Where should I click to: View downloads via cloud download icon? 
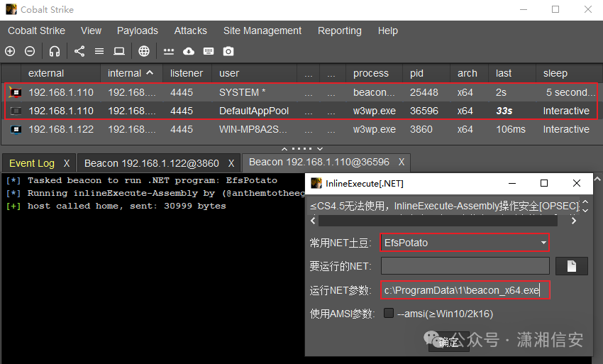[x=189, y=51]
